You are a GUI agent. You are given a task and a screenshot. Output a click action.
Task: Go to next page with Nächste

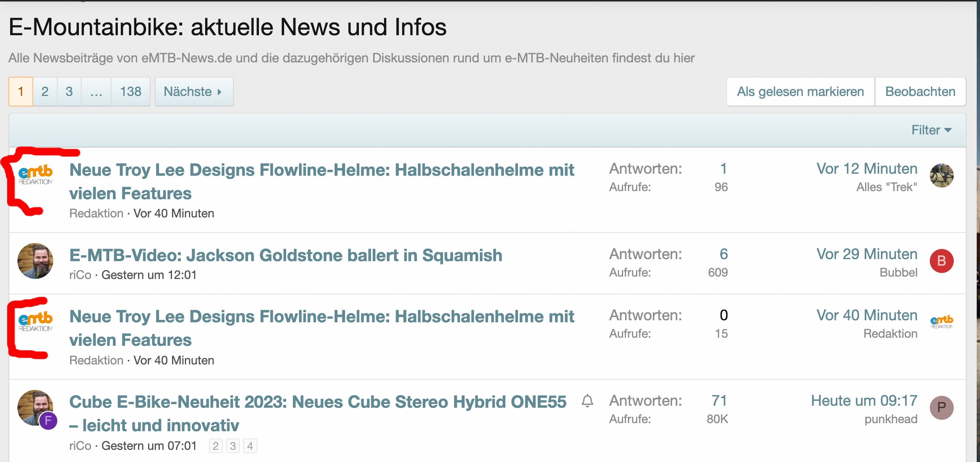193,92
